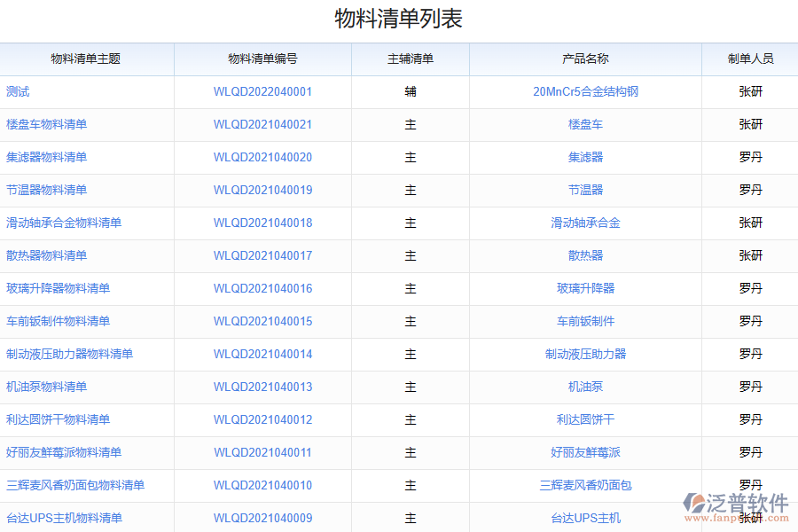Open bill number WLQD2021040012
This screenshot has width=798, height=532.
[262, 419]
